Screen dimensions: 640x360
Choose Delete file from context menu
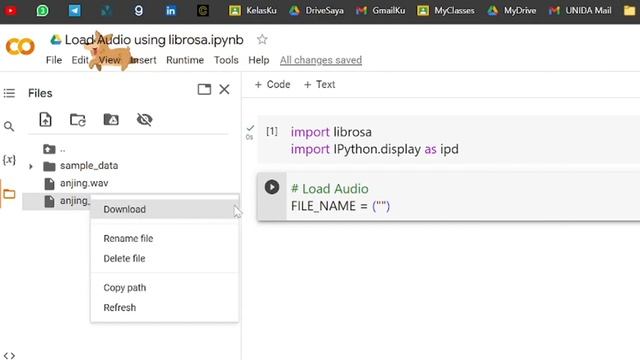click(164, 258)
